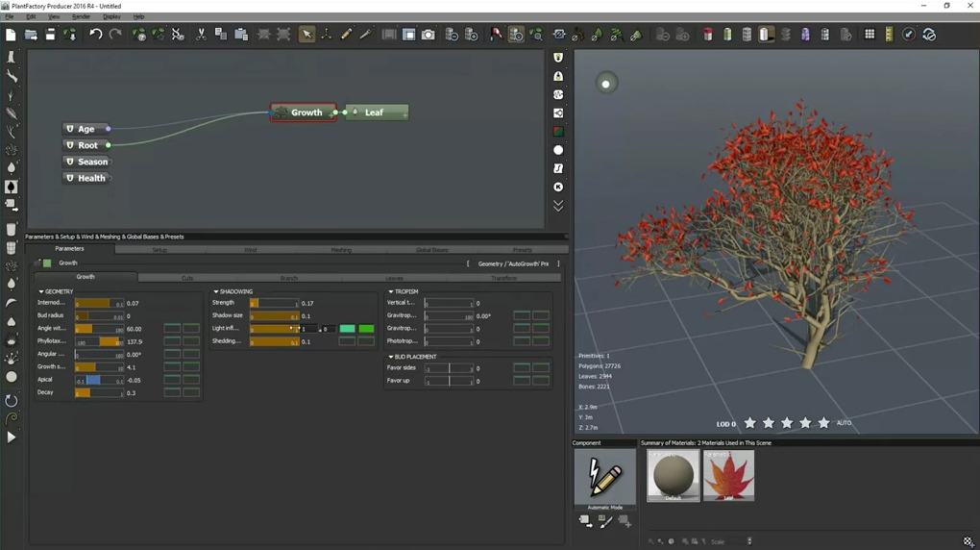Click the Strength slider under Shadowing
Viewport: 980px width, 550px height.
pyautogui.click(x=274, y=303)
